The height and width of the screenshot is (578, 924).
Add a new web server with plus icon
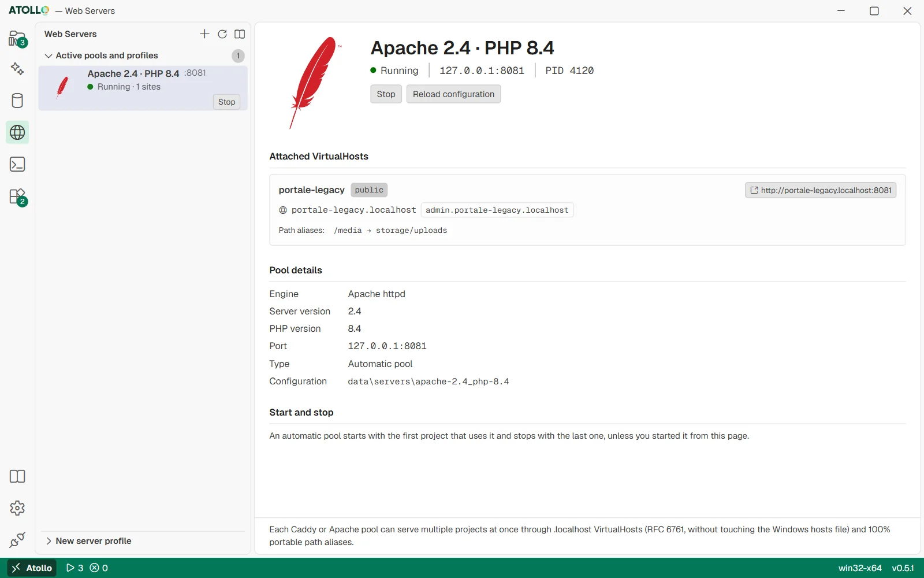pyautogui.click(x=204, y=34)
